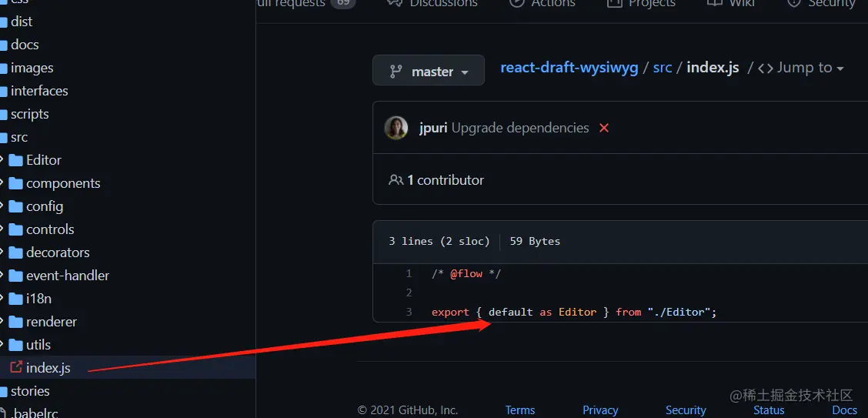This screenshot has width=868, height=418.
Task: Open Actions tab
Action: tap(542, 3)
